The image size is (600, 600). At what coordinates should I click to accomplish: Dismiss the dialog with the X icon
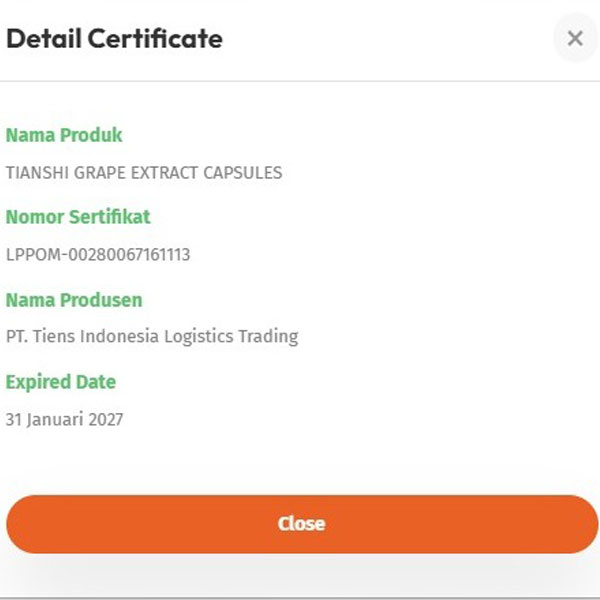point(574,39)
